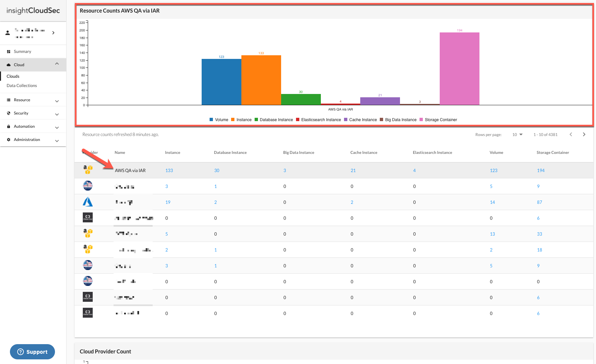Toggle Big Data Instance legend entry
The height and width of the screenshot is (364, 596).
[x=398, y=120]
